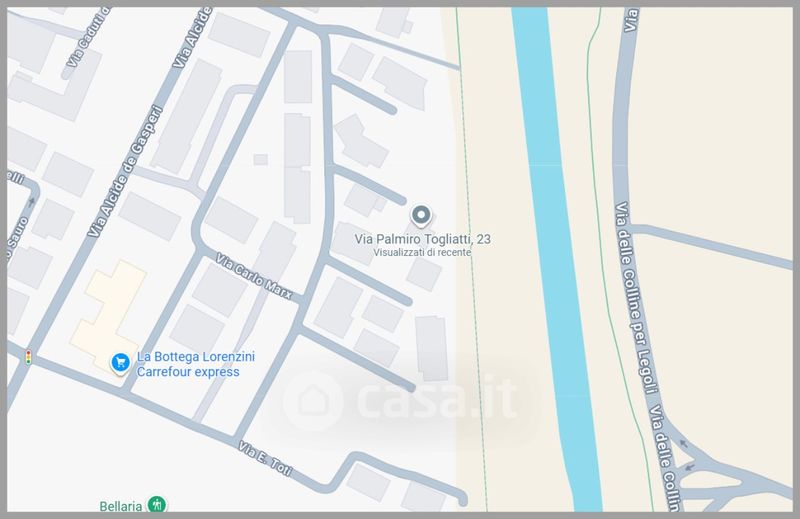Click the Bellaria place name
The image size is (800, 519).
(x=117, y=503)
